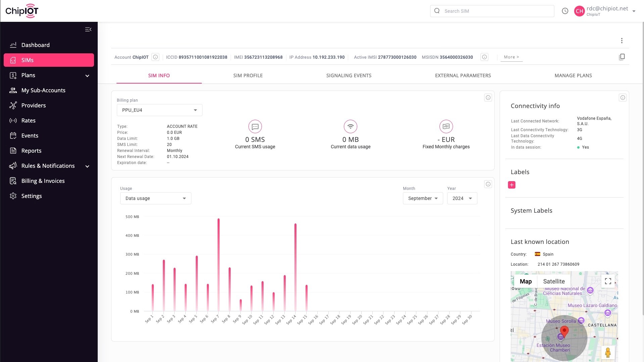The width and height of the screenshot is (644, 362).
Task: Click the My Sub-Accounts people icon
Action: 13,90
